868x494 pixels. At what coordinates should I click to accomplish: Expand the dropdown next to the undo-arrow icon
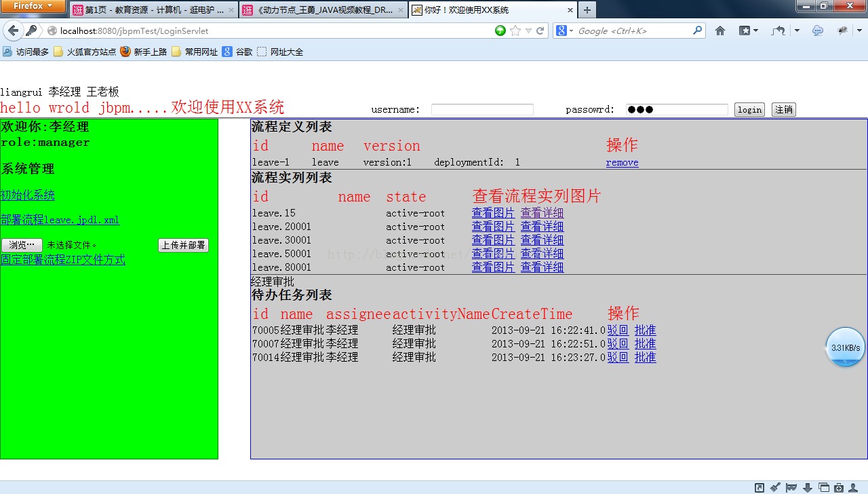coord(797,31)
